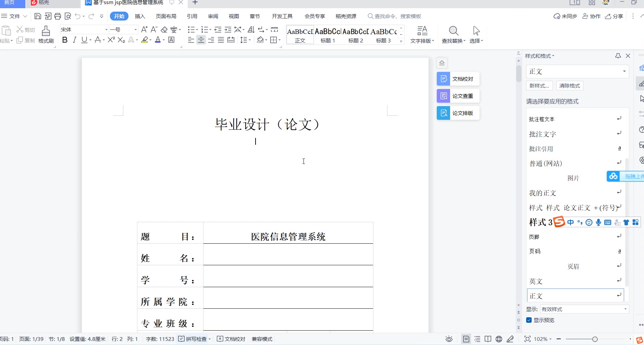Open Print Preview from quick access toolbar
The height and width of the screenshot is (345, 644).
point(68,16)
